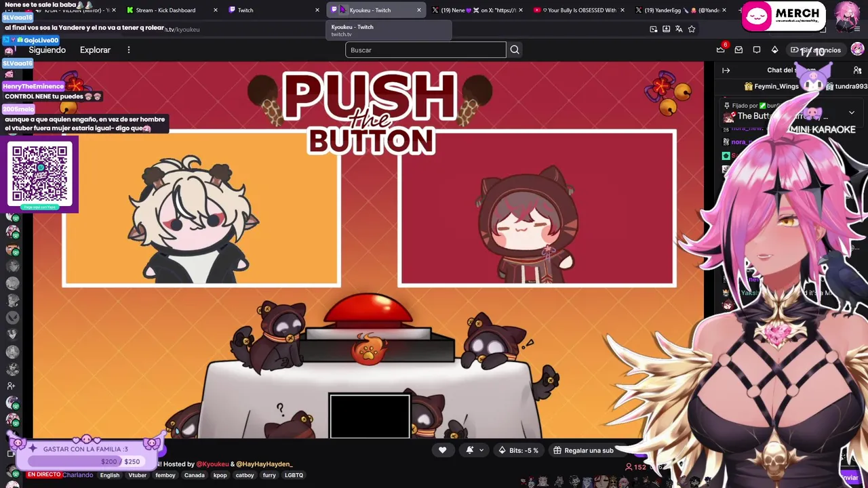868x488 pixels.
Task: Open the @HayHayHayden_ host link
Action: click(264, 464)
